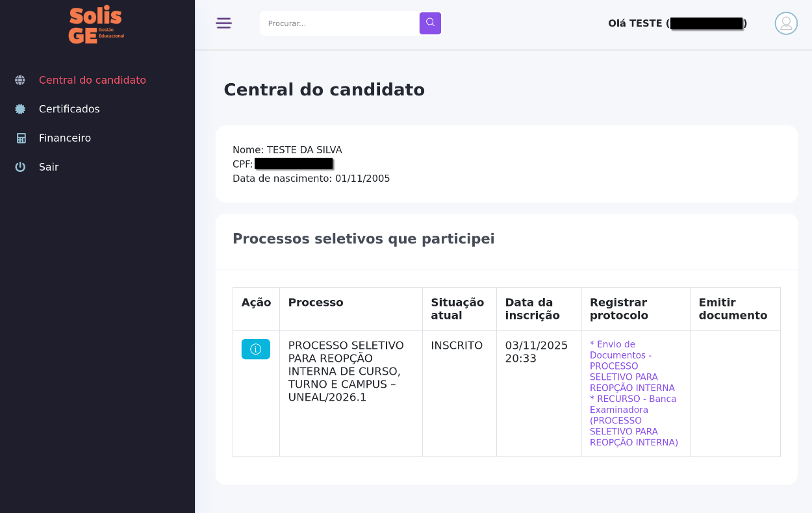Select the INSCRITO status cell

(x=457, y=345)
